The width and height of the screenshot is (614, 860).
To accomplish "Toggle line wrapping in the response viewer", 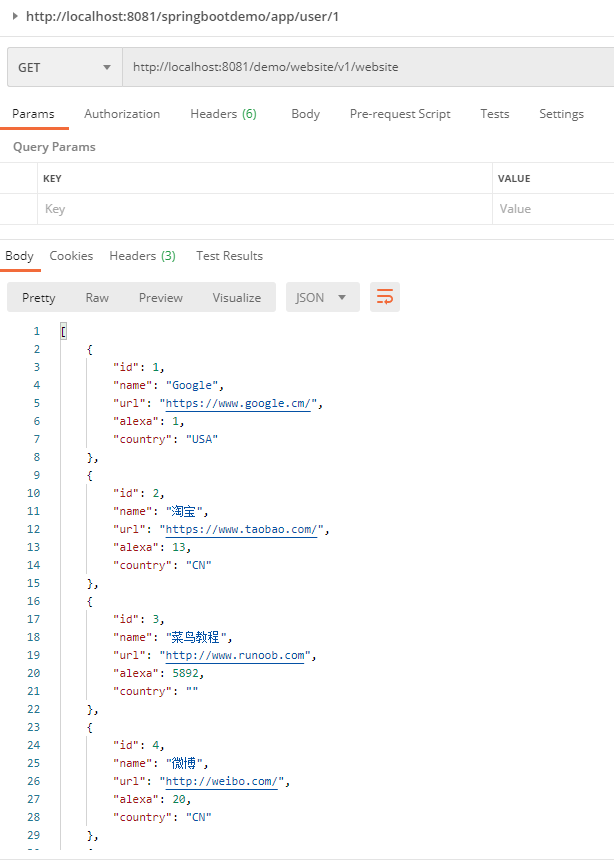I will pos(385,297).
